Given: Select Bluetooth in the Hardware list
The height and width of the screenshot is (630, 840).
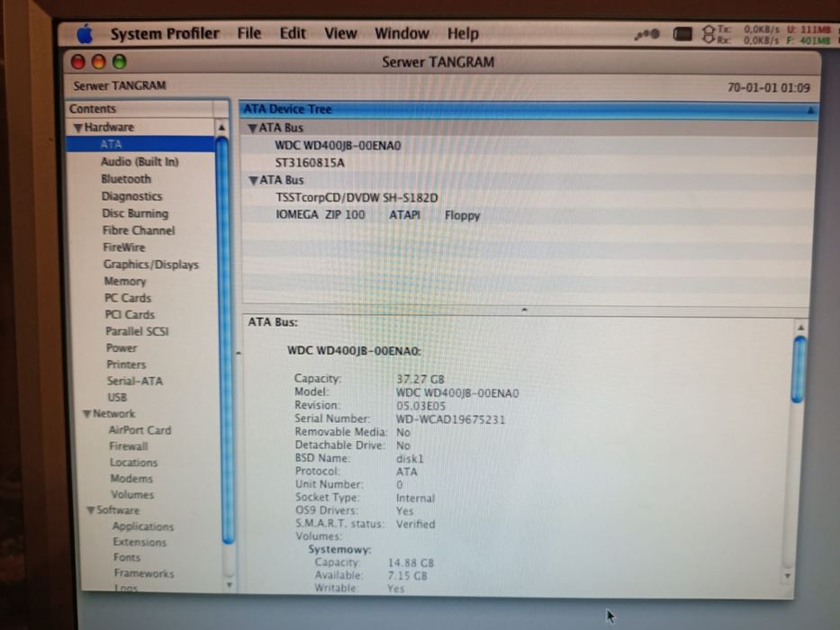Looking at the screenshot, I should (126, 179).
